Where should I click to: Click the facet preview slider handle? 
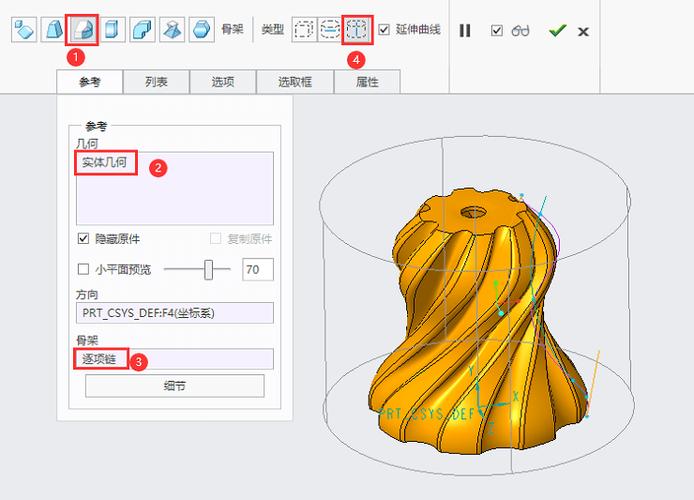(x=209, y=269)
